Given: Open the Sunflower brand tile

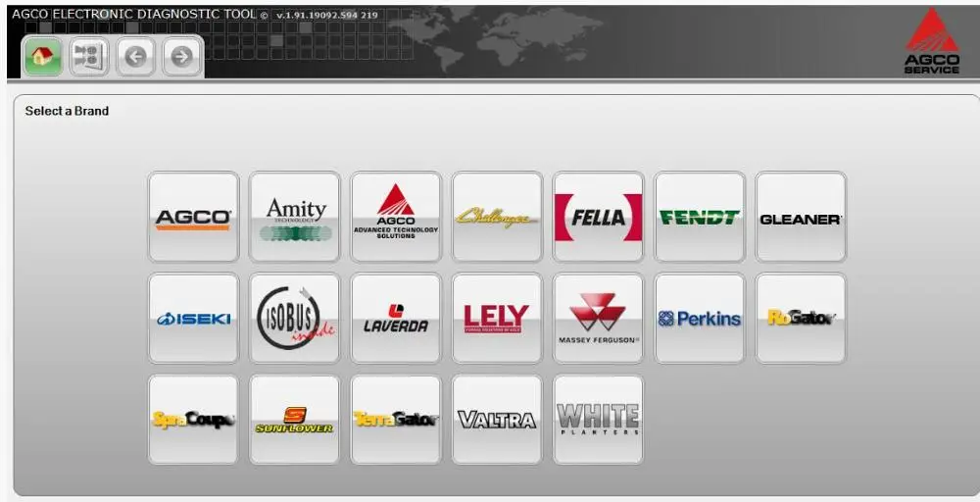Looking at the screenshot, I should [295, 420].
